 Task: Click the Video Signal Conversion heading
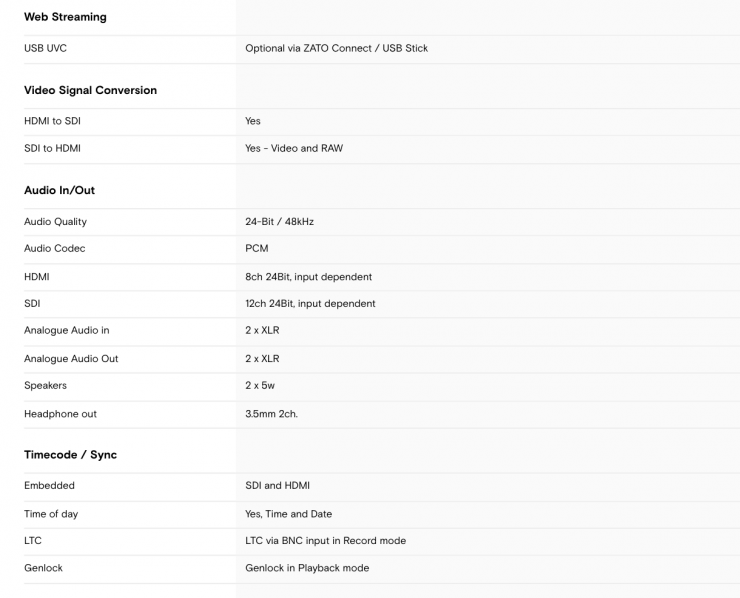pos(90,90)
